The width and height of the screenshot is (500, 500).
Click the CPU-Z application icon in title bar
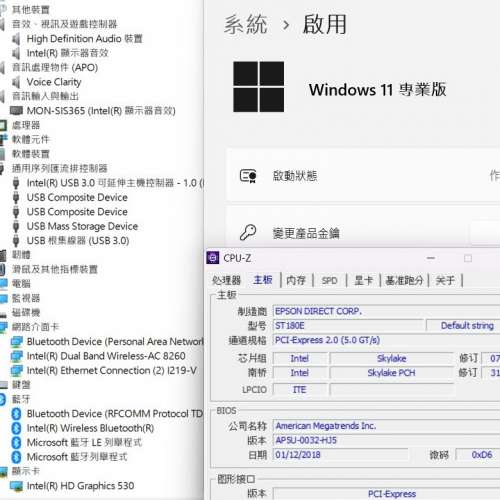coord(213,258)
